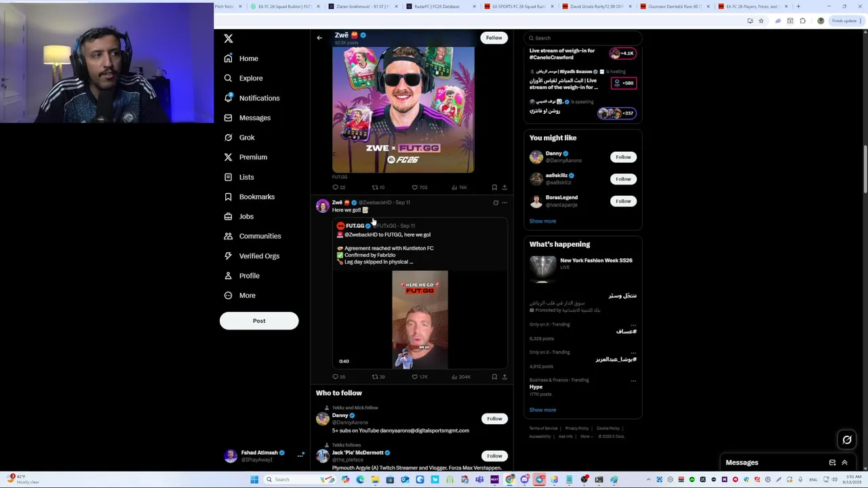The image size is (868, 488).
Task: Like the post with 702 likes
Action: [x=419, y=187]
